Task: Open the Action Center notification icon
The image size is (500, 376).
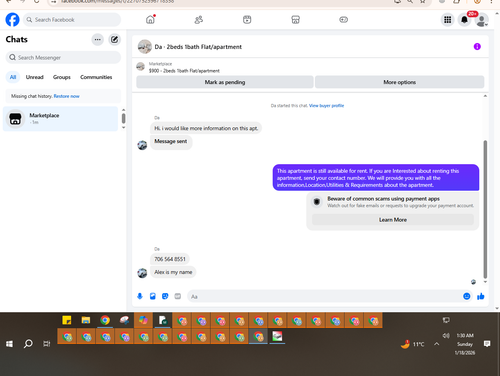Action: pyautogui.click(x=487, y=344)
